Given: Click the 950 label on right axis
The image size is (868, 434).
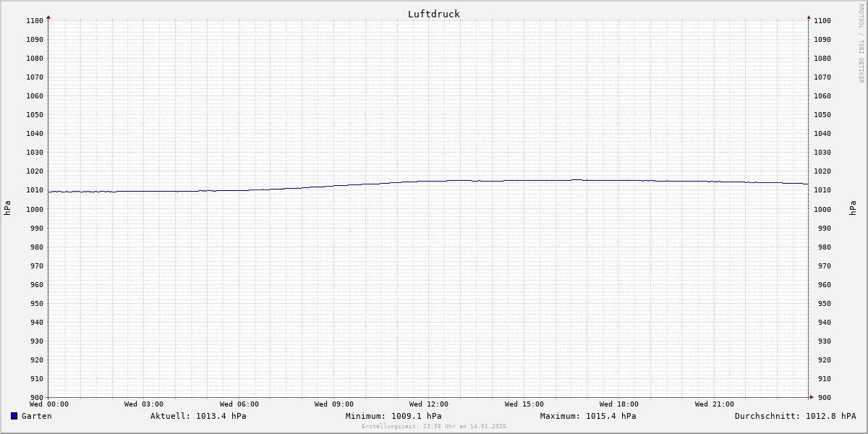Looking at the screenshot, I should (x=822, y=304).
